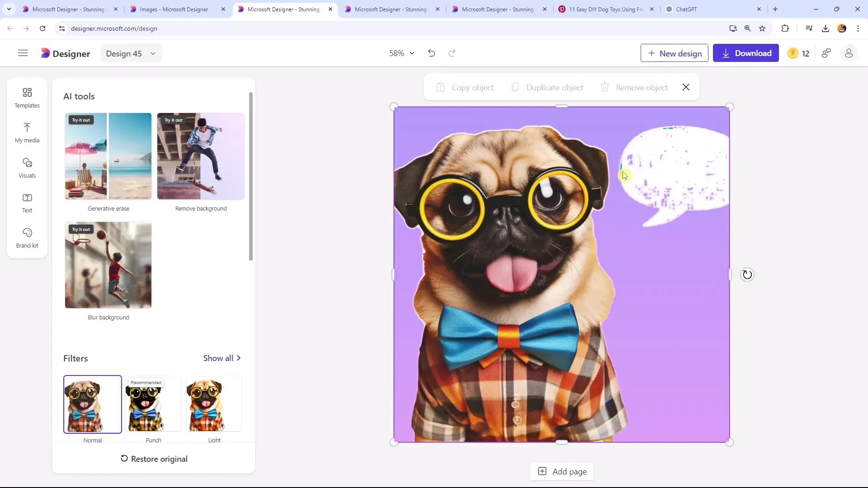
Task: Click the undo button
Action: pyautogui.click(x=432, y=53)
